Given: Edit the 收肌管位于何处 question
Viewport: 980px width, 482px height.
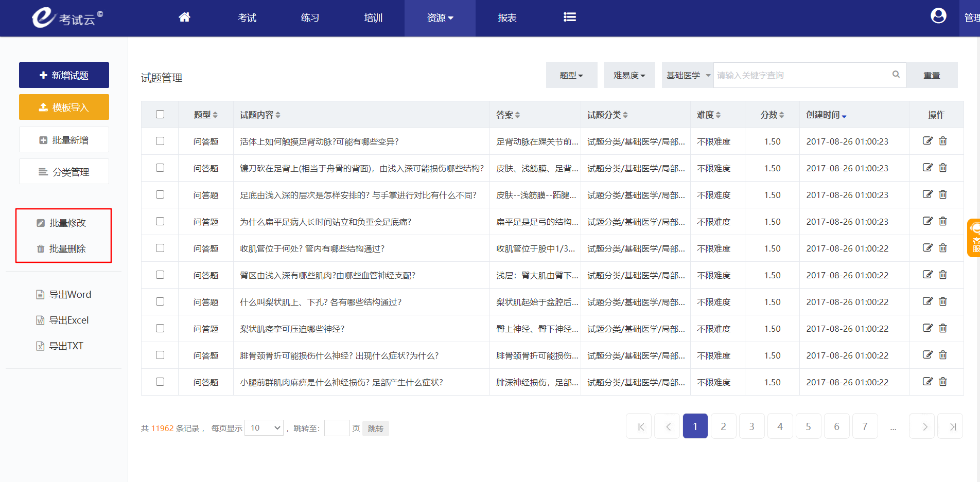Looking at the screenshot, I should pyautogui.click(x=927, y=248).
